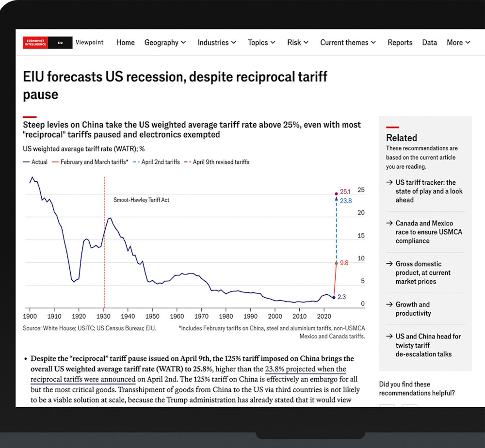Go to Home in the navigation
This screenshot has width=485, height=448.
click(x=126, y=43)
